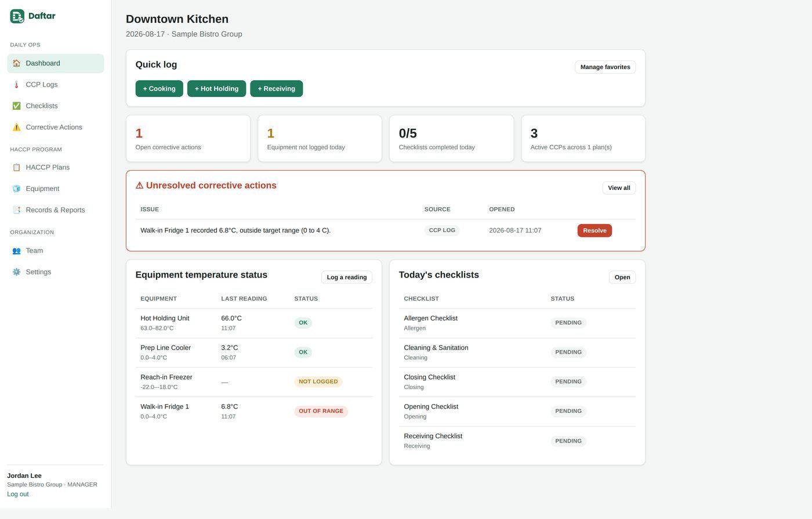Click the Records & Reports document icon

[x=16, y=210]
